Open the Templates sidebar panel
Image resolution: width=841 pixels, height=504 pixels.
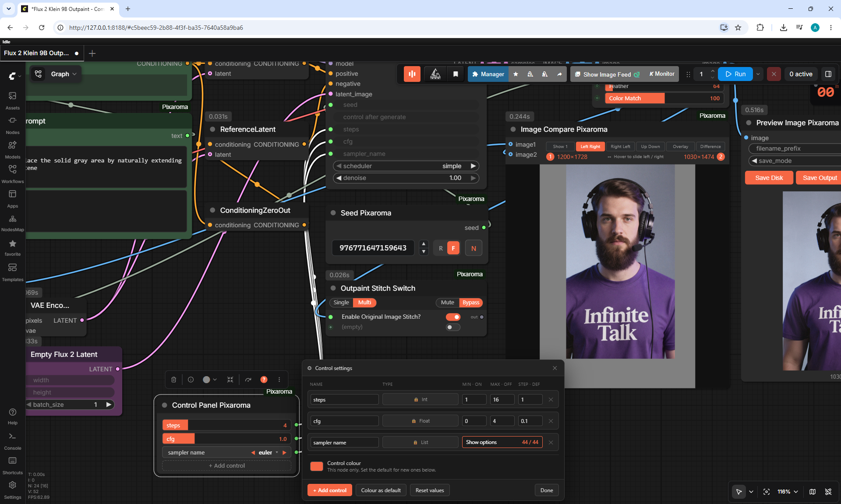point(12,272)
